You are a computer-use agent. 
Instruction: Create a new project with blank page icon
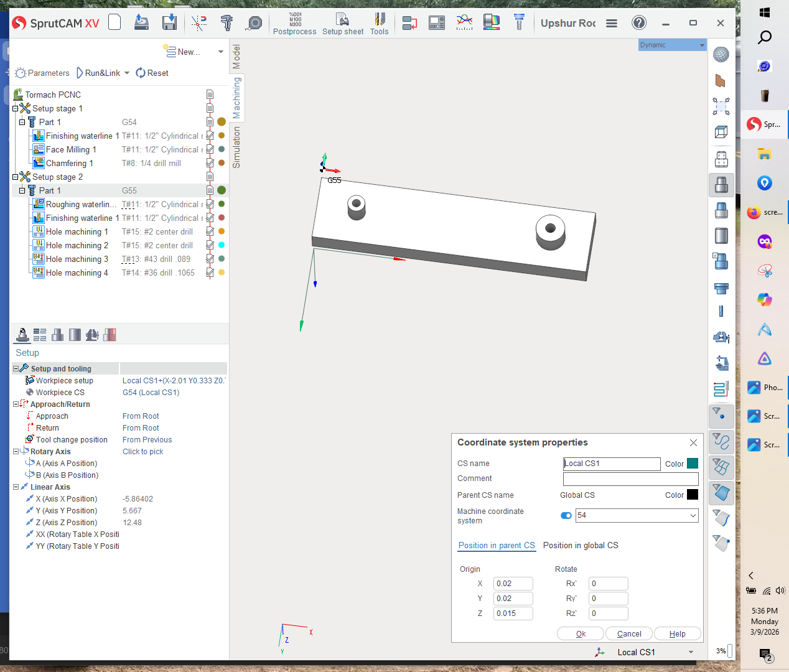pyautogui.click(x=114, y=23)
